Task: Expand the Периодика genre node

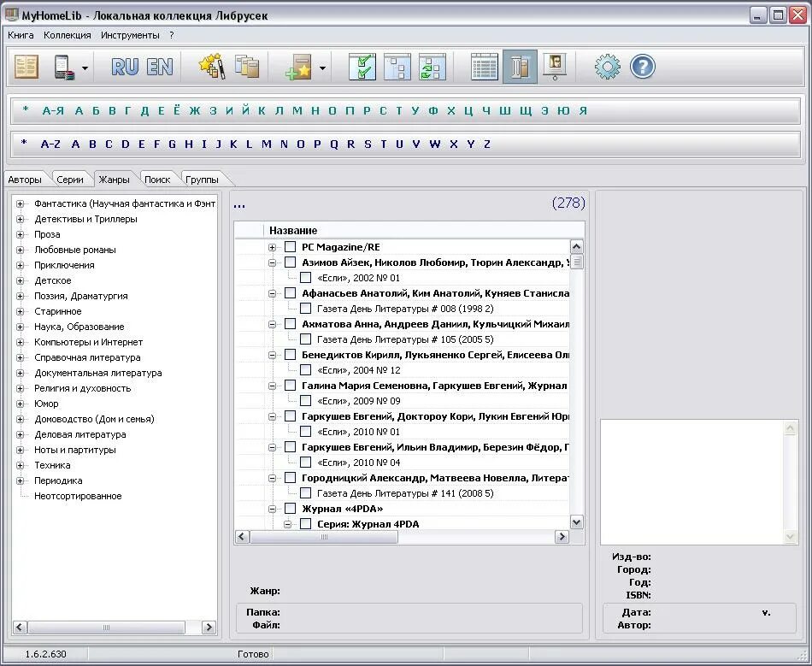Action: point(21,480)
